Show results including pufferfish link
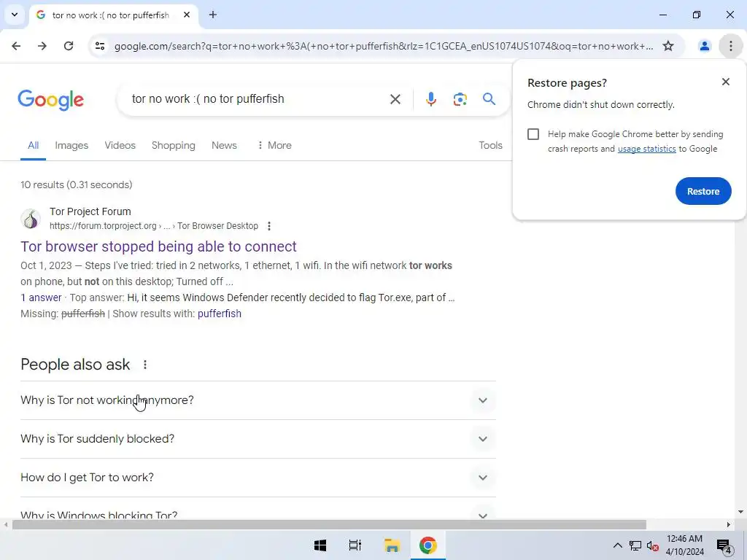Image resolution: width=747 pixels, height=560 pixels. point(220,314)
